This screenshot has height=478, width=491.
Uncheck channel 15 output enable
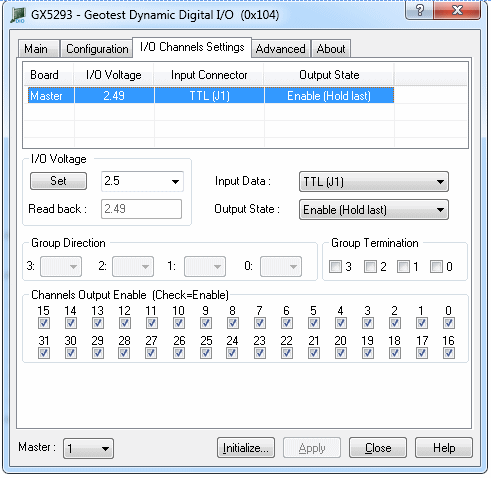(x=44, y=323)
